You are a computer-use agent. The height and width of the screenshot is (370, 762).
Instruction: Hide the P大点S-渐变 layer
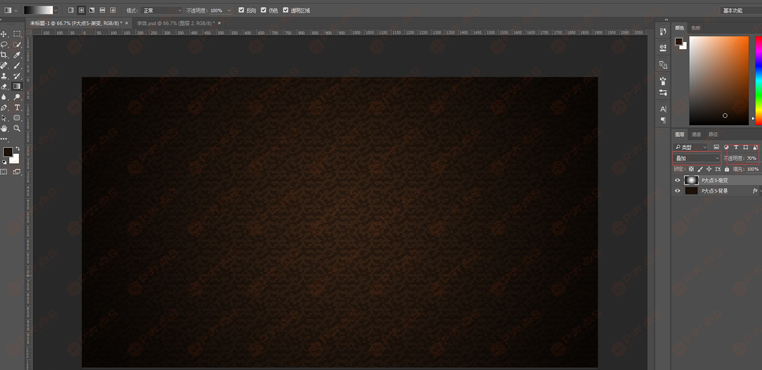point(677,180)
